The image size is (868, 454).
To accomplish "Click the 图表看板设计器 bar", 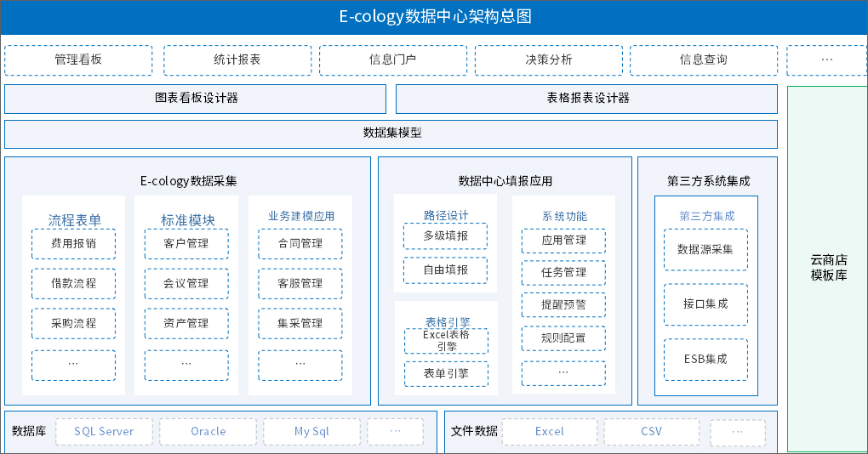I will [x=196, y=99].
